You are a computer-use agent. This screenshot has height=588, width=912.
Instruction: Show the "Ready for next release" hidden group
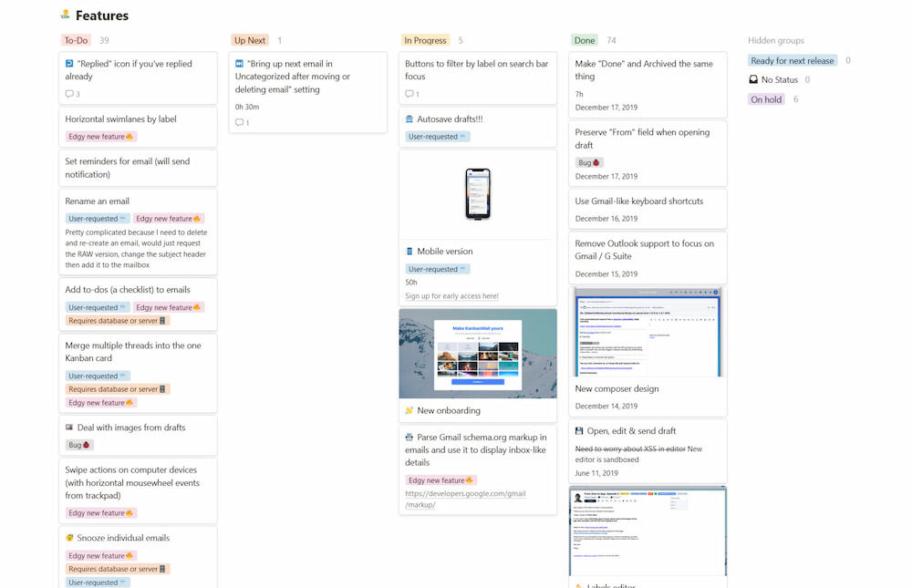(x=793, y=60)
